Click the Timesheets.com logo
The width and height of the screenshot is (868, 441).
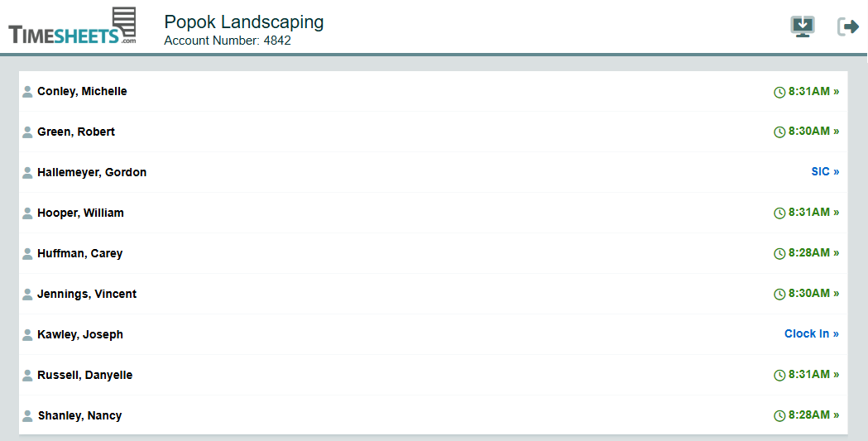point(72,26)
